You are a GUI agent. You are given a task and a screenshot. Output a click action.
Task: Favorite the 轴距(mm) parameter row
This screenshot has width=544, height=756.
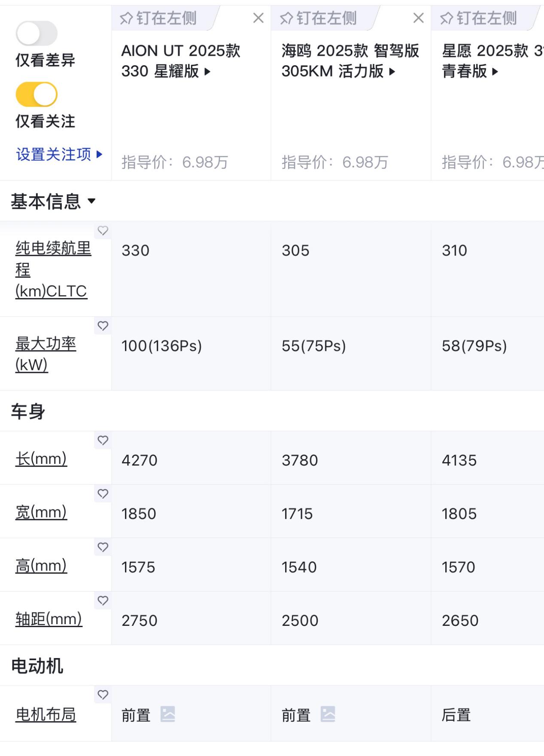103,601
